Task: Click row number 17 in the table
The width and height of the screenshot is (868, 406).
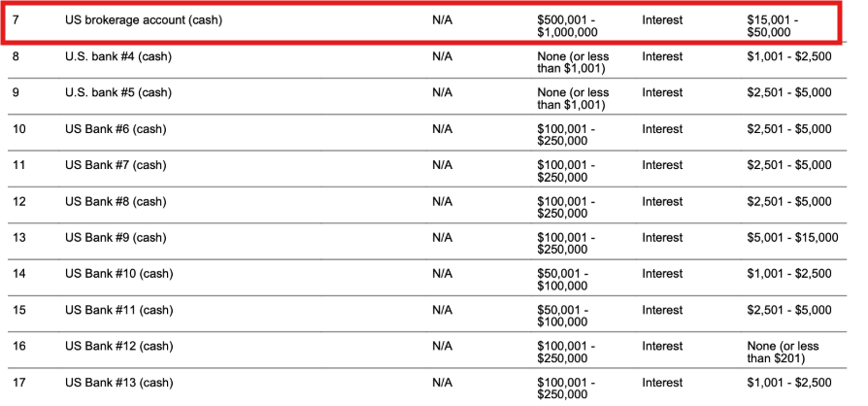Action: tap(18, 383)
